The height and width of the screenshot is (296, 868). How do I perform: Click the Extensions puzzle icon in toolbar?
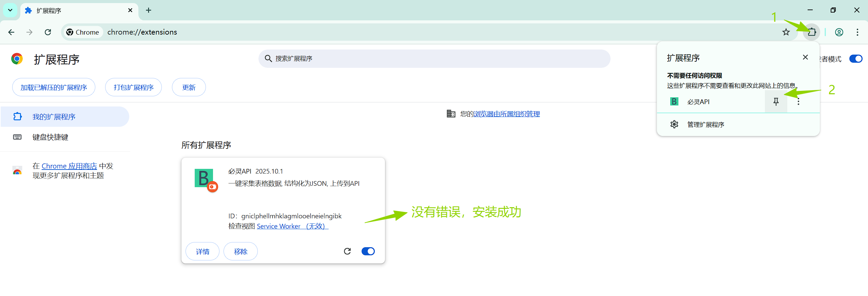click(811, 32)
